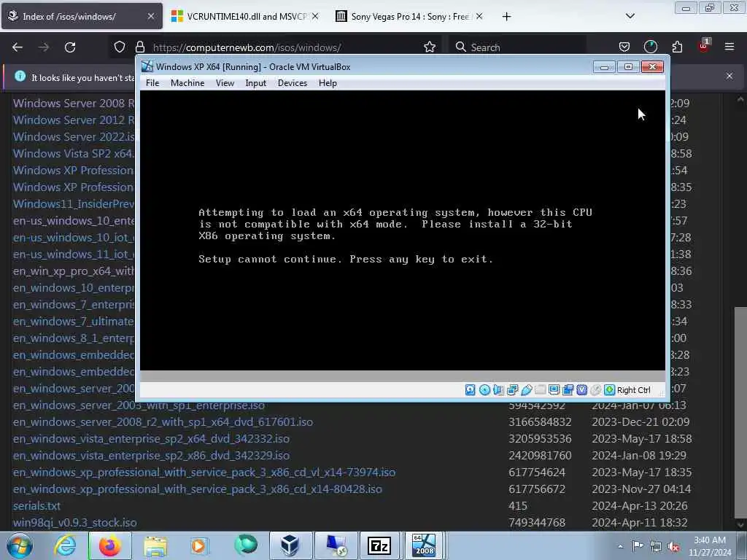
Task: Open the VirtualBox Help menu
Action: coord(328,83)
